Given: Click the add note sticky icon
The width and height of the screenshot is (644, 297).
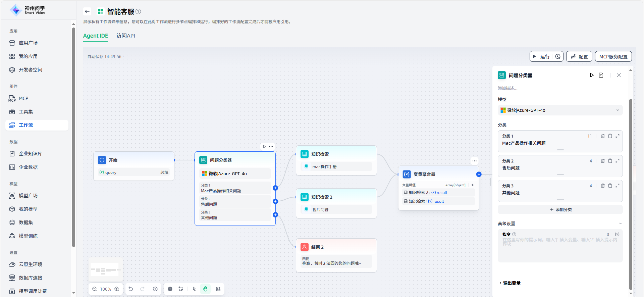Looking at the screenshot, I should tap(181, 289).
